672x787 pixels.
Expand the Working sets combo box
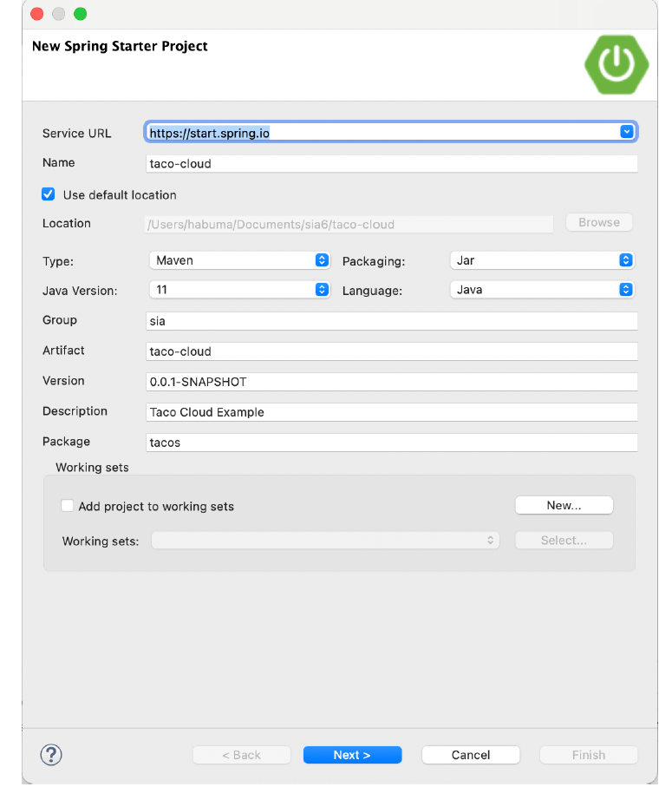coord(492,540)
